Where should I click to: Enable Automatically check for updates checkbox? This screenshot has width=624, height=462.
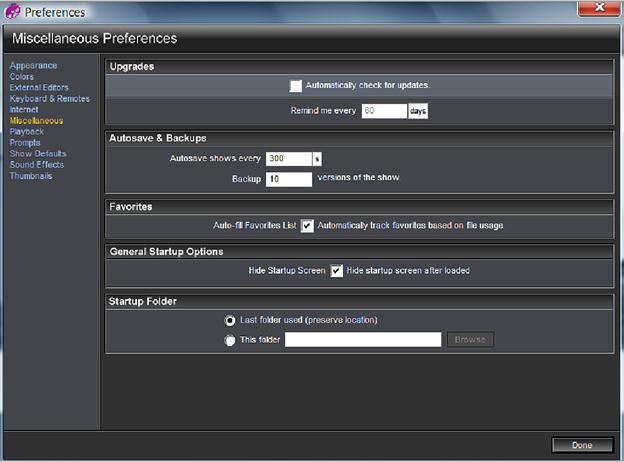point(296,86)
